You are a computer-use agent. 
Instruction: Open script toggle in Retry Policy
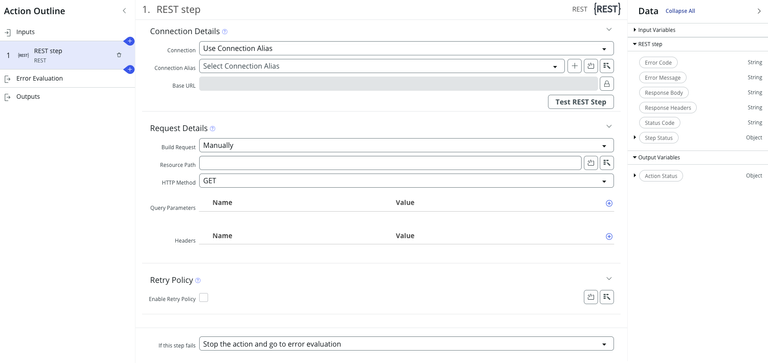tap(591, 297)
